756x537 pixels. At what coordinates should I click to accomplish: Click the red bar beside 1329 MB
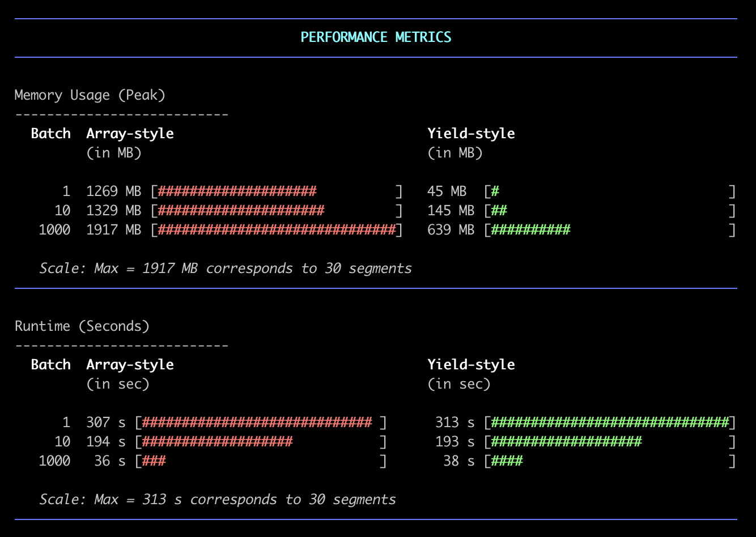tap(241, 211)
